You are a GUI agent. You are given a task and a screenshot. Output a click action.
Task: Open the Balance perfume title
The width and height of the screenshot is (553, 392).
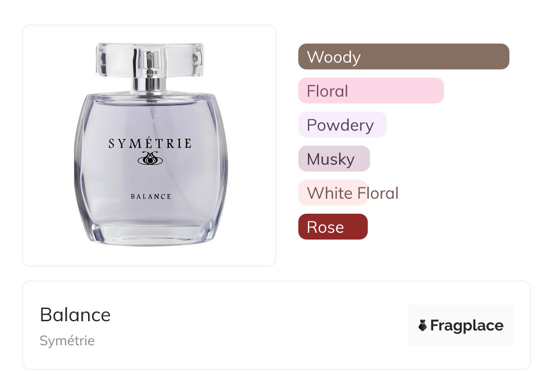75,315
